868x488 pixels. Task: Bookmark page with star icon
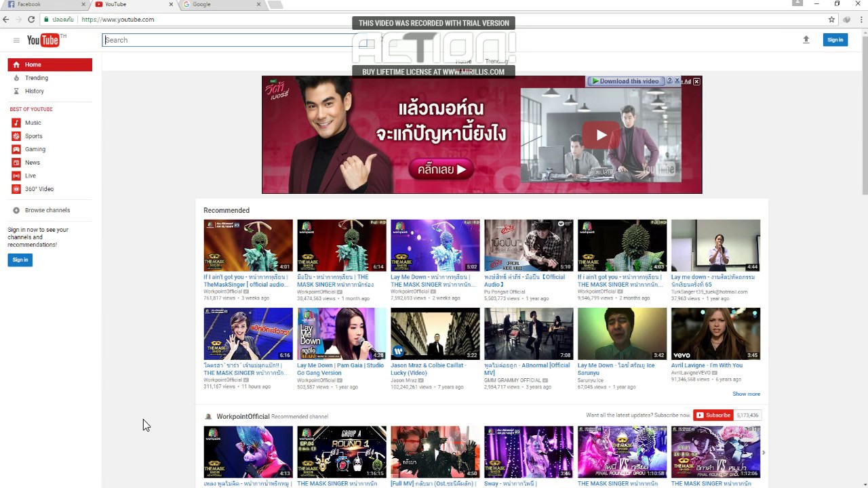click(x=831, y=20)
